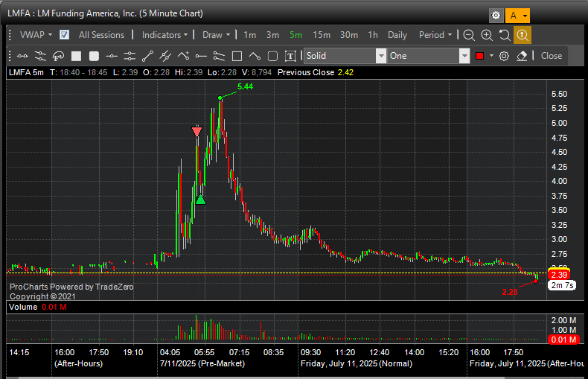Toggle the VWAP checkbox
This screenshot has width=588, height=379.
point(64,35)
